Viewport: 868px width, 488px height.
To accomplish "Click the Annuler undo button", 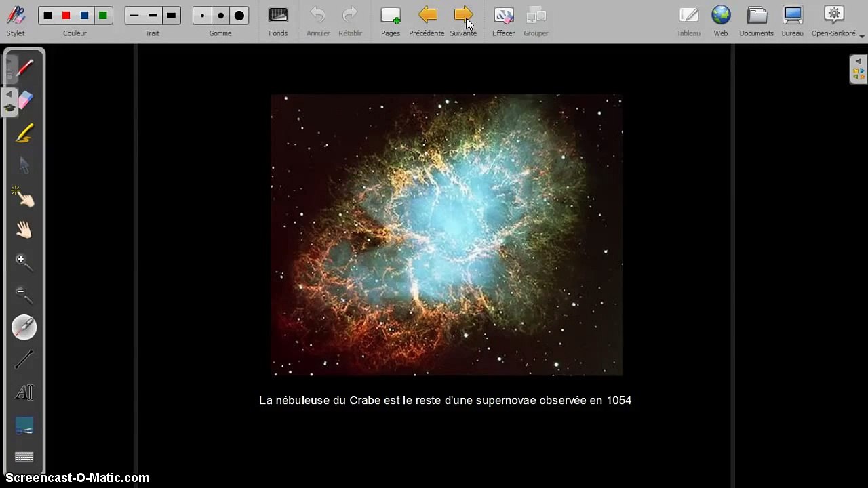I will pos(318,21).
